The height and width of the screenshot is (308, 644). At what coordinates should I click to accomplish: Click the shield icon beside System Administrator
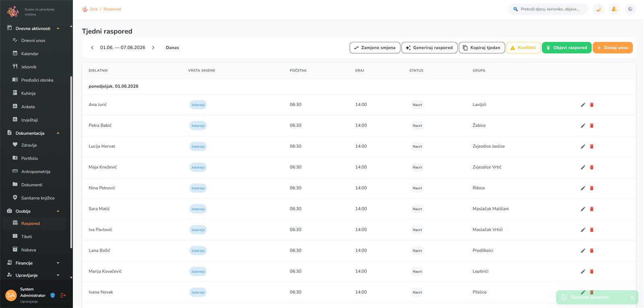[x=53, y=295]
